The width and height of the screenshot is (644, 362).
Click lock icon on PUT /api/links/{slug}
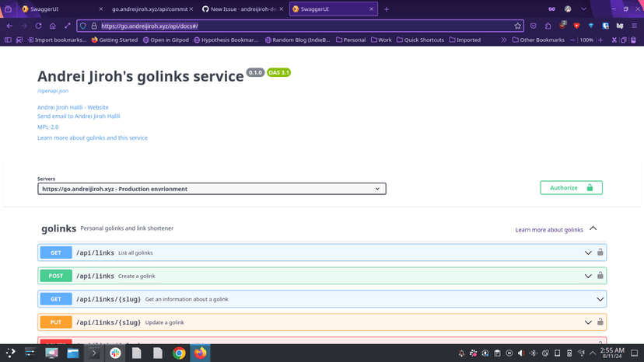point(600,322)
